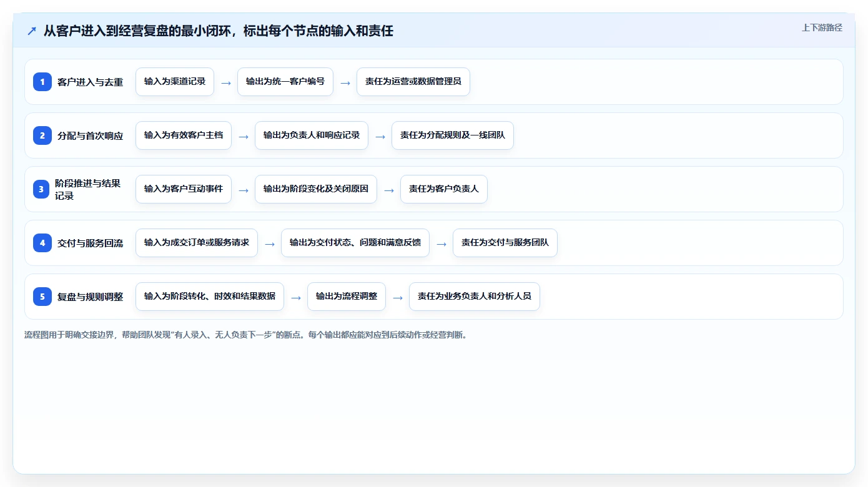Select the 责任为运营或数据管理员 node
This screenshot has height=487, width=868.
point(413,82)
